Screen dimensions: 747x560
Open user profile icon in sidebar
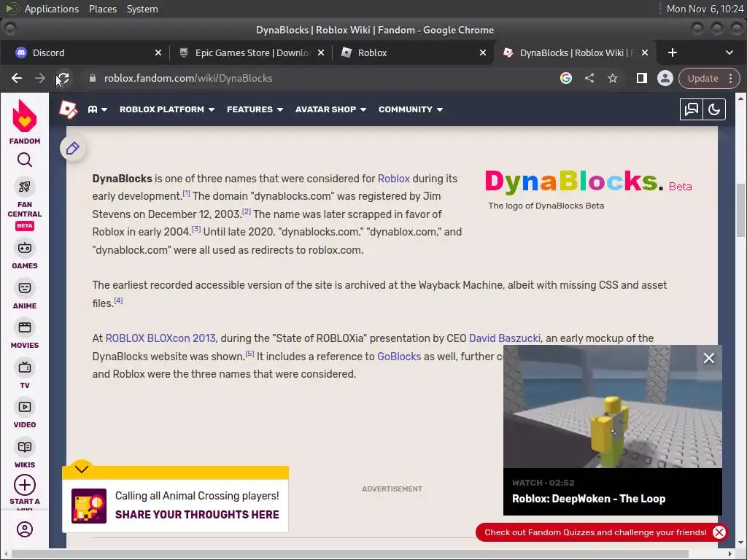(x=24, y=529)
